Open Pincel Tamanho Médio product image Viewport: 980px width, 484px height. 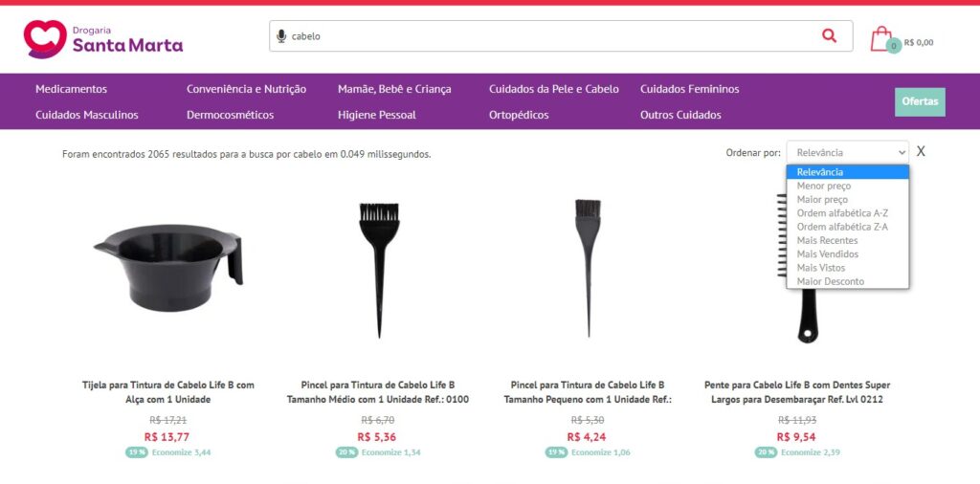pos(379,270)
